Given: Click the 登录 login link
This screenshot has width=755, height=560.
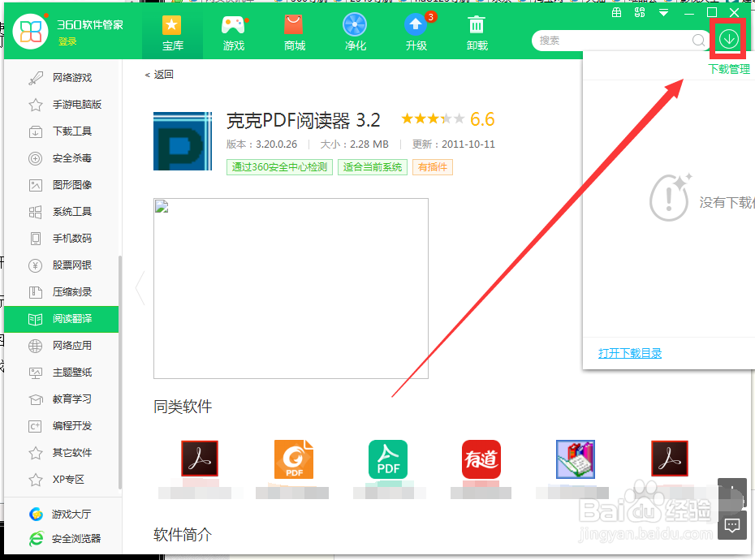Looking at the screenshot, I should pos(67,42).
